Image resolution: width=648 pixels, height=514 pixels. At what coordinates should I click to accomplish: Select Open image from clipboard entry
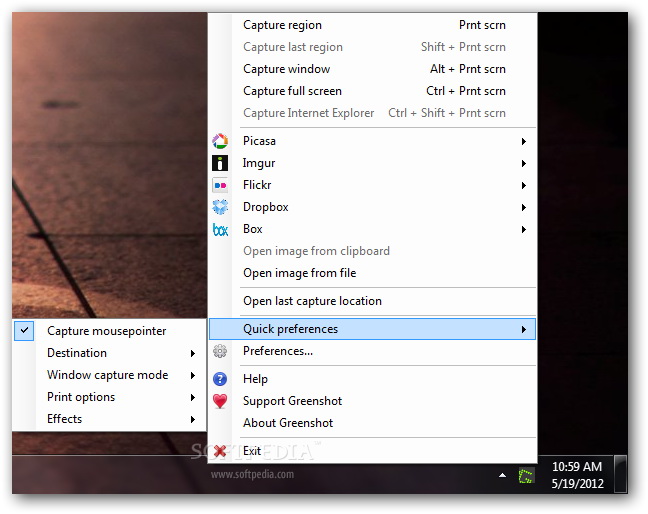click(372, 251)
